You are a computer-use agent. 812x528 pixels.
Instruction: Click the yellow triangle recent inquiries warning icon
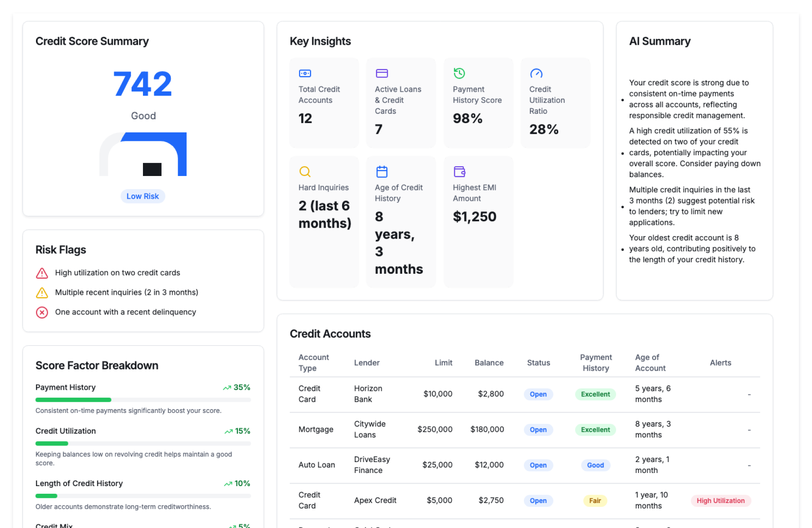coord(42,293)
